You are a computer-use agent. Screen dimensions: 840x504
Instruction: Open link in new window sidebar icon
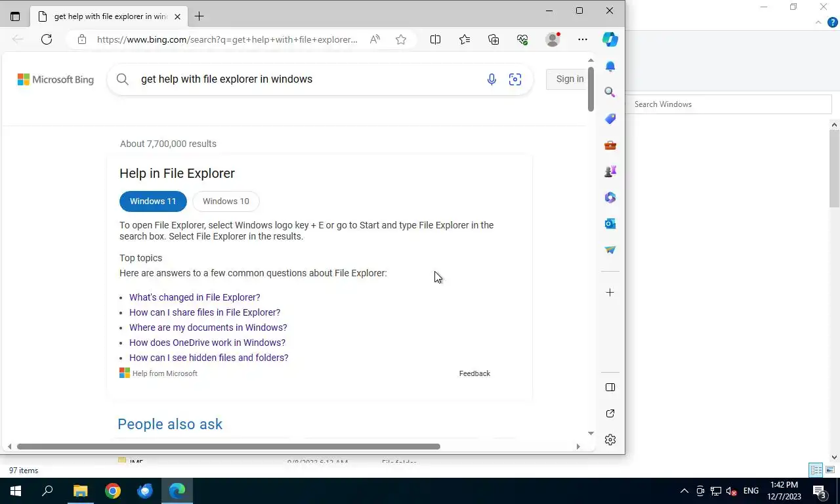[610, 413]
